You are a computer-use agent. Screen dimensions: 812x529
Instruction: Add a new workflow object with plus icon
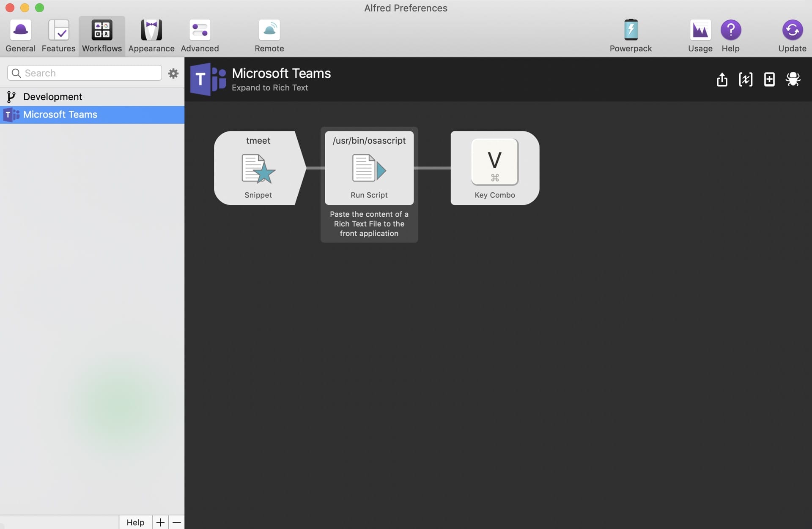coord(769,79)
